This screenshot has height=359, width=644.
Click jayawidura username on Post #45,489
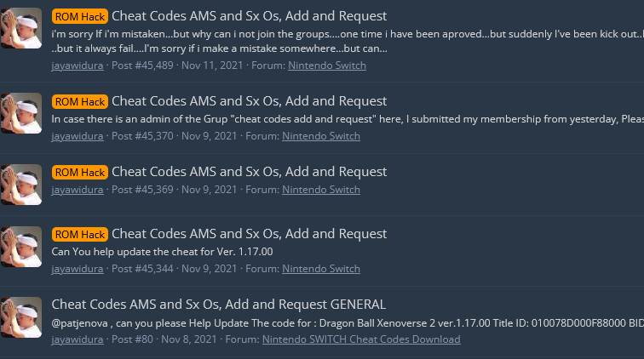pos(78,66)
